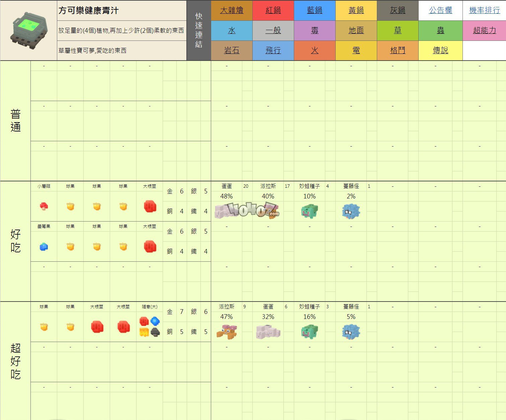506x420 pixels.
Task: Open the 紅鍋 red pot link
Action: click(273, 10)
